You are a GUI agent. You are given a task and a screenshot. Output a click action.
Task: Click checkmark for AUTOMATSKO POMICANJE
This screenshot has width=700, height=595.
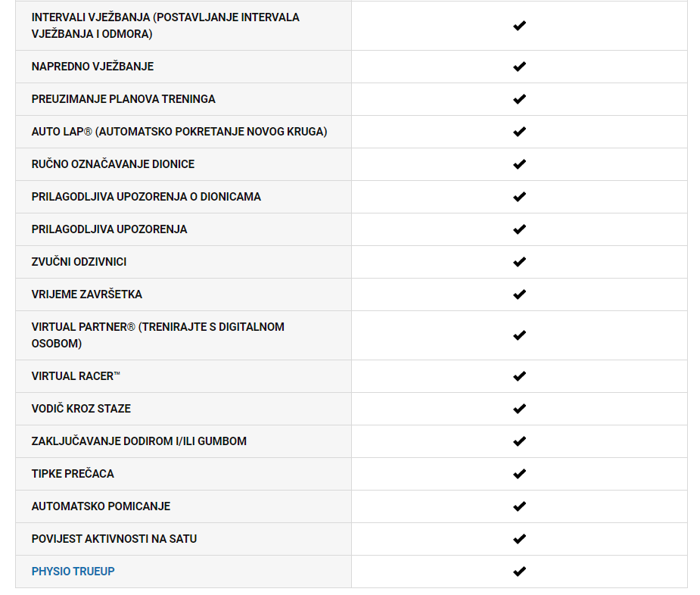[519, 506]
